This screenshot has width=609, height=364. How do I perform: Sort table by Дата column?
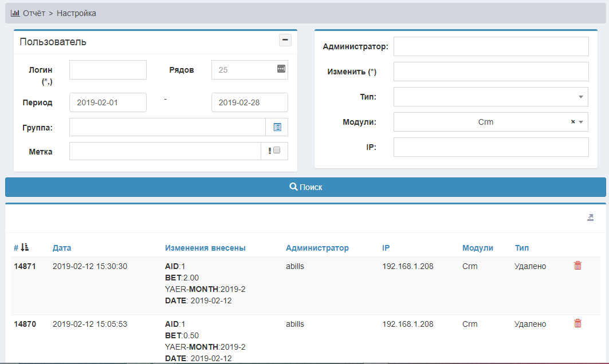pos(62,248)
